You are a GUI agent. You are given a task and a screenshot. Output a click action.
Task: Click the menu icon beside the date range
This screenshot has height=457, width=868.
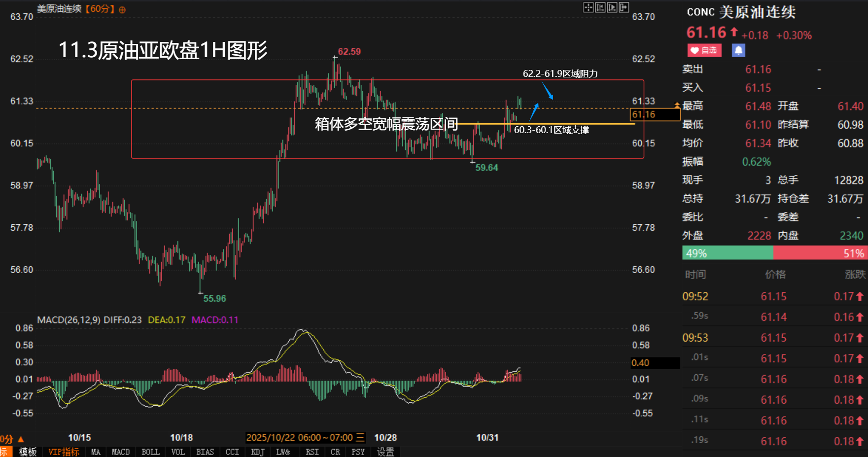[x=360, y=437]
